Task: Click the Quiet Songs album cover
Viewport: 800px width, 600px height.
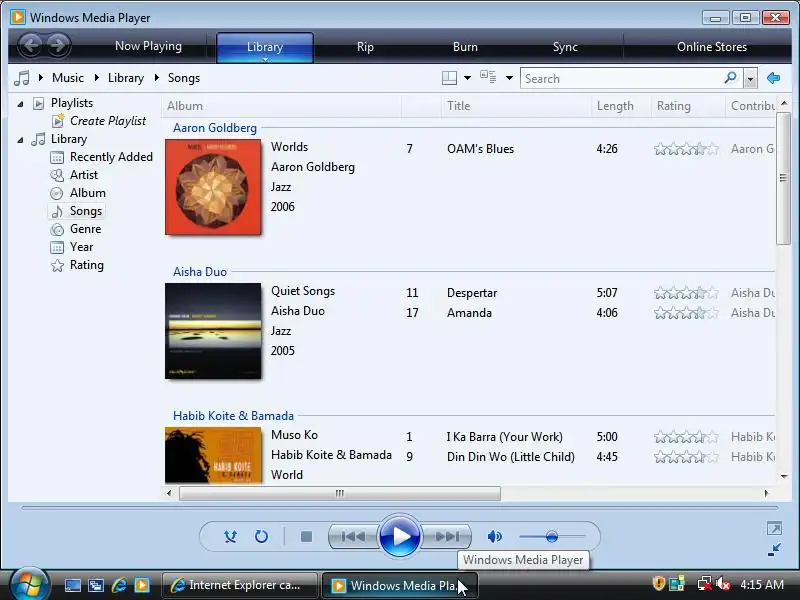Action: coord(213,331)
